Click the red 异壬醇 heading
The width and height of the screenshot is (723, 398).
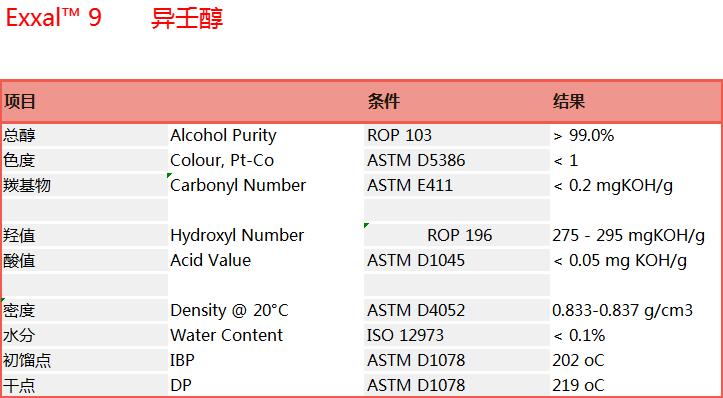pos(187,19)
